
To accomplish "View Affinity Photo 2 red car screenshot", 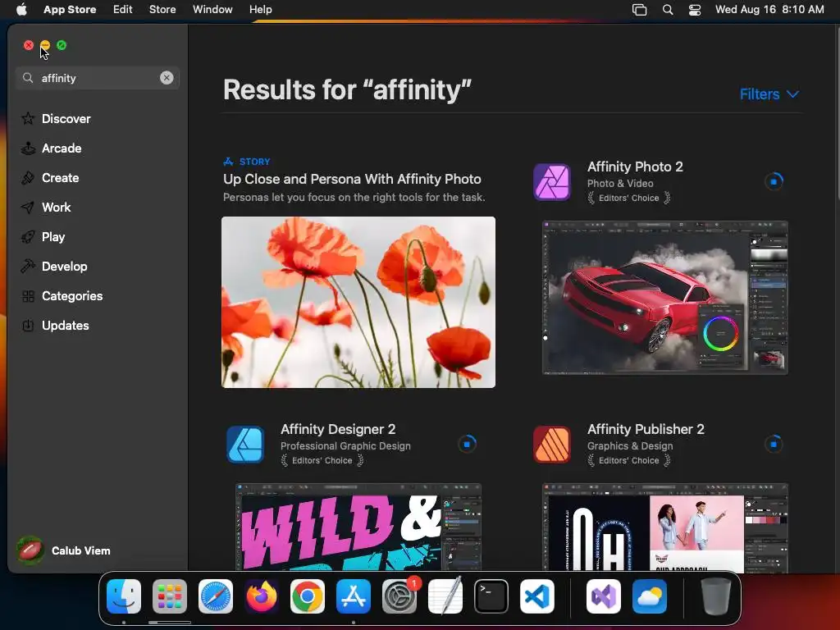I will pyautogui.click(x=664, y=298).
